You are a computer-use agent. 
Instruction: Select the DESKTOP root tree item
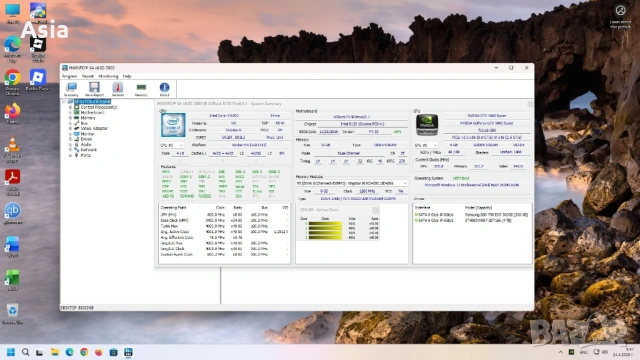coord(92,102)
